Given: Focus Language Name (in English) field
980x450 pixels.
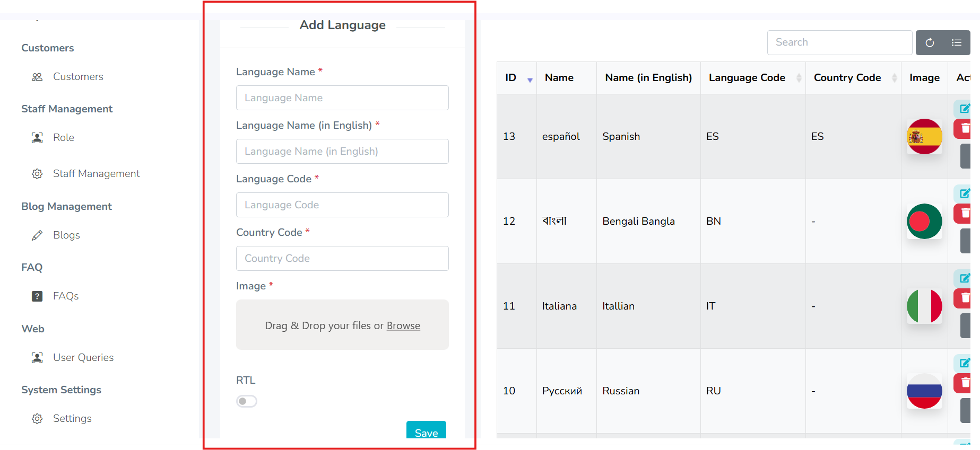Looking at the screenshot, I should 342,152.
